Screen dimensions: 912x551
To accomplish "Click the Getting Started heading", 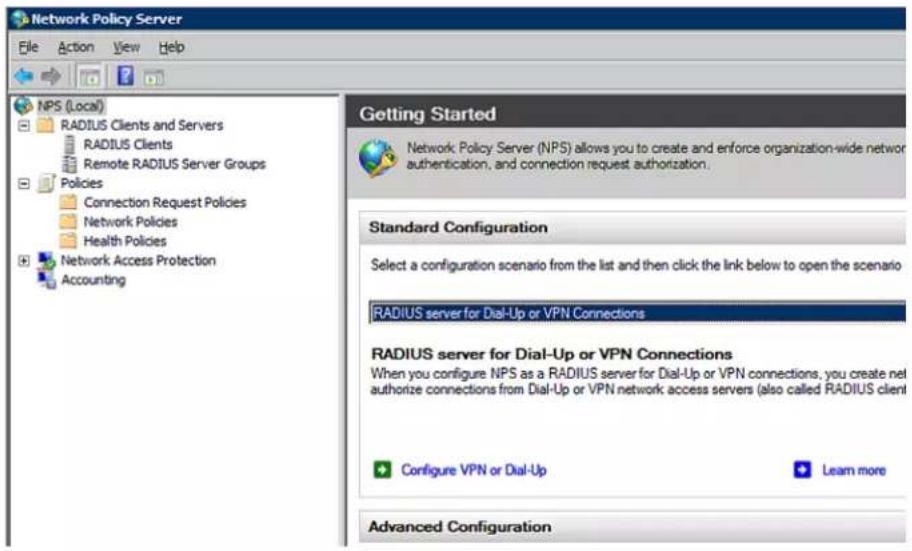I will (x=428, y=114).
